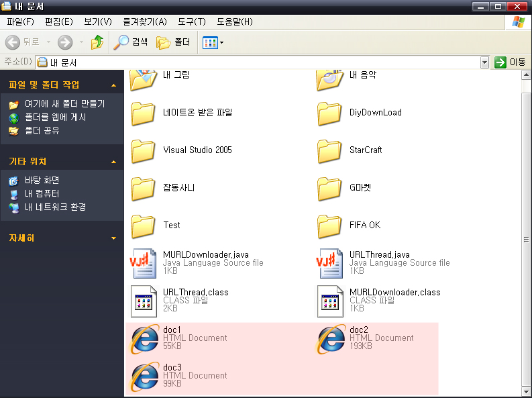The width and height of the screenshot is (532, 398).
Task: Click the 네이트온 받은 파일 name
Action: pos(197,112)
